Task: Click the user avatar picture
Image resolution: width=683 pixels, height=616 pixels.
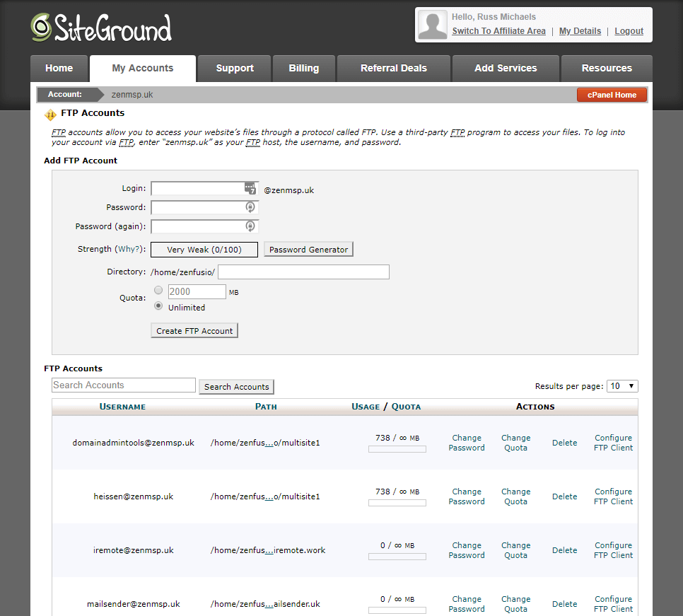Action: tap(433, 25)
